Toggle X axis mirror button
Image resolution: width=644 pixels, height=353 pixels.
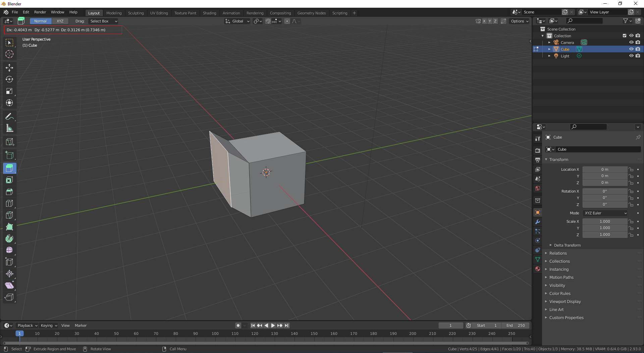click(484, 21)
